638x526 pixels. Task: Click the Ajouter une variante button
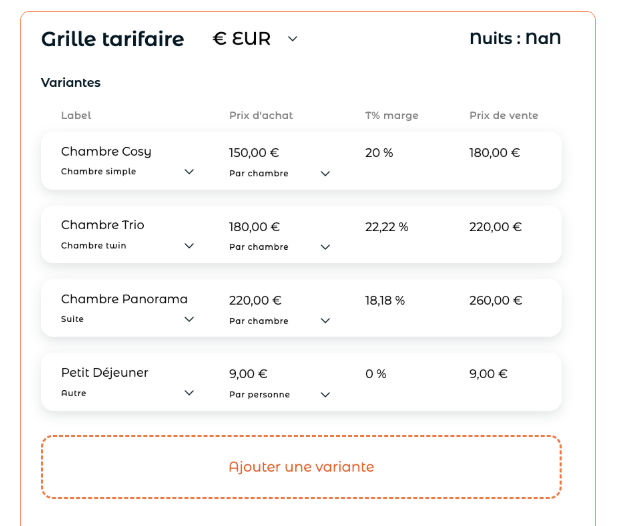(x=301, y=467)
